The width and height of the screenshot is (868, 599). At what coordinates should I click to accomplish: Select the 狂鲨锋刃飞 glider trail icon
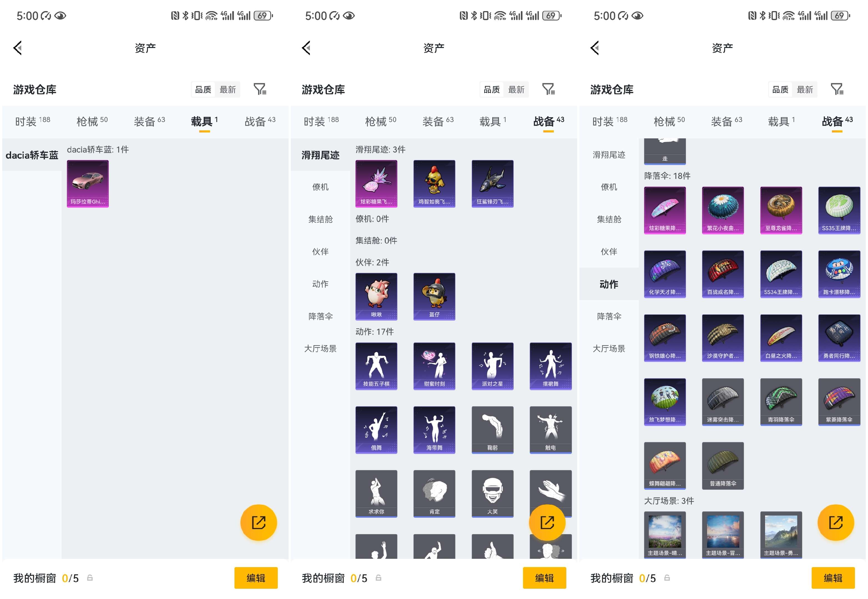(x=492, y=183)
